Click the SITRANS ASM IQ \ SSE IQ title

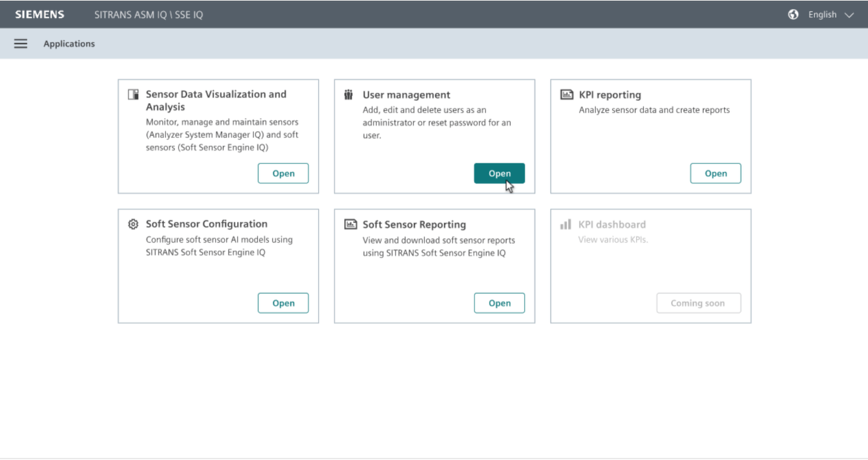point(149,14)
